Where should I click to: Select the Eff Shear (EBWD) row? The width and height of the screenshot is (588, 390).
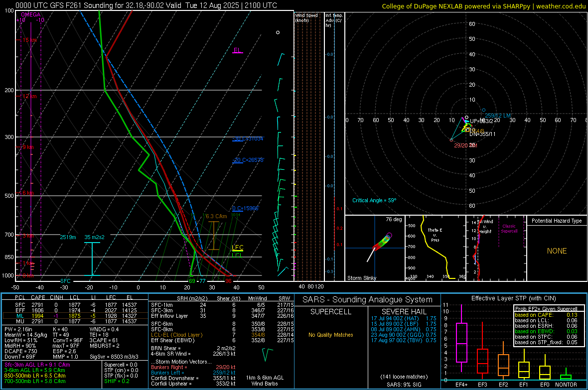click(x=222, y=340)
